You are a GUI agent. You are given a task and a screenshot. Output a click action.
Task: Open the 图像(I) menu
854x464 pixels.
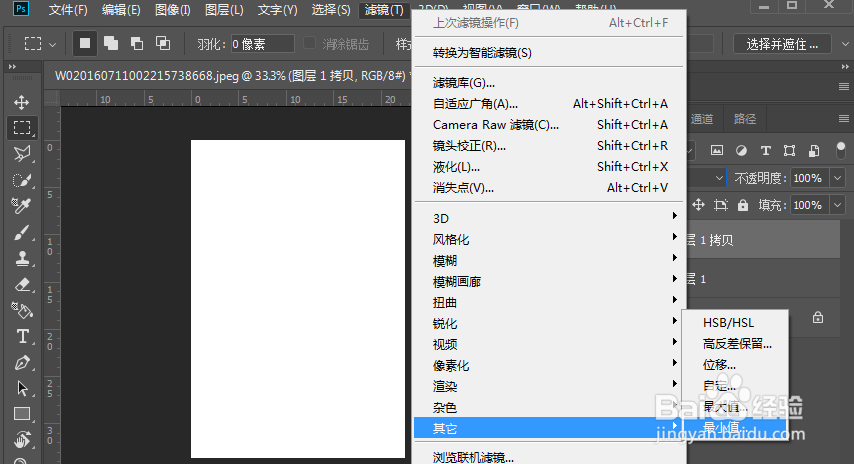[173, 10]
